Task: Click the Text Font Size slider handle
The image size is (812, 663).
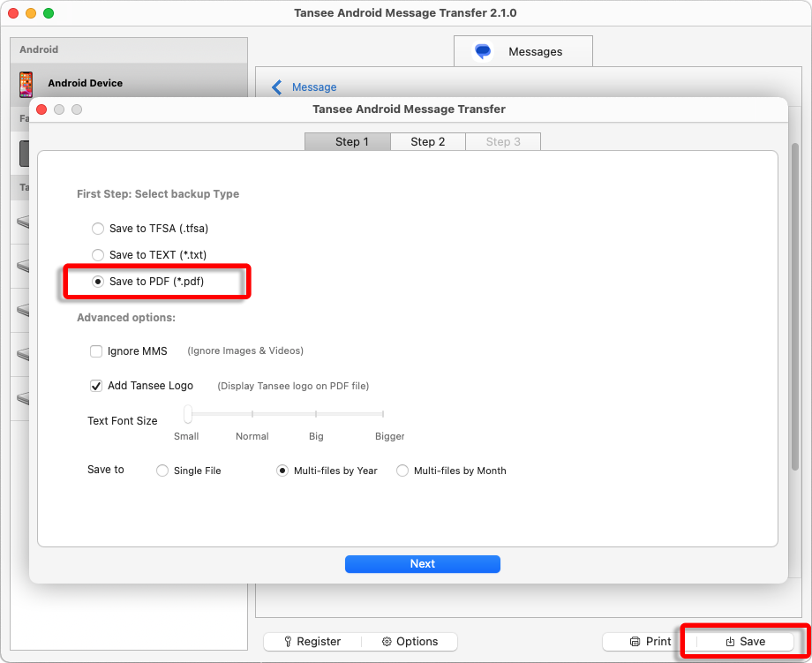Action: 188,414
